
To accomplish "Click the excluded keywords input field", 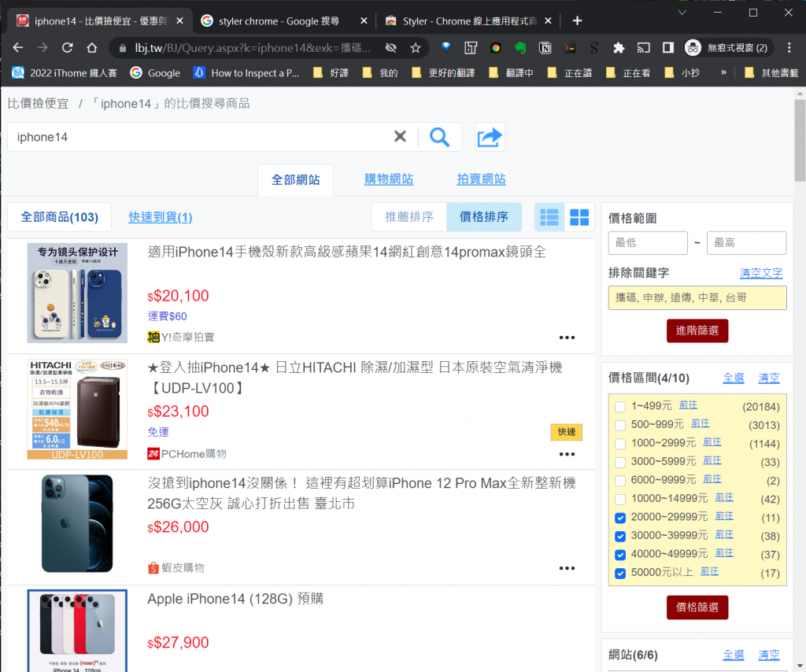I will (x=697, y=298).
